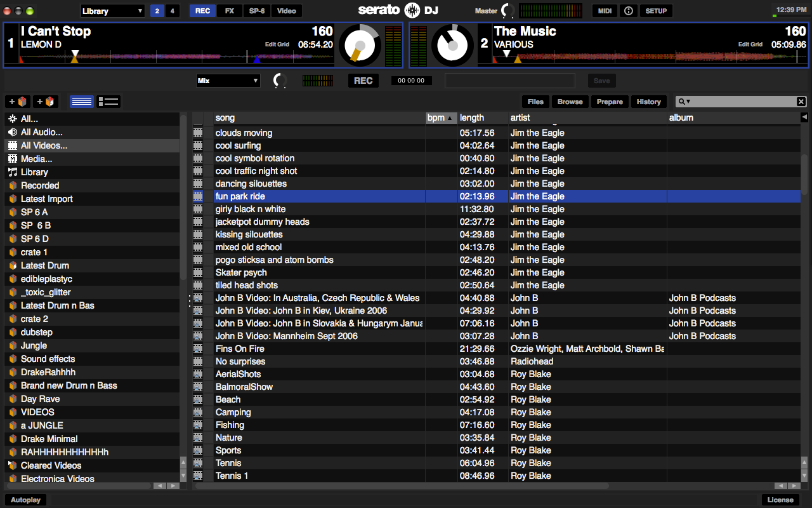Click the Cleared Videos crate icon
812x508 pixels.
pyautogui.click(x=13, y=465)
